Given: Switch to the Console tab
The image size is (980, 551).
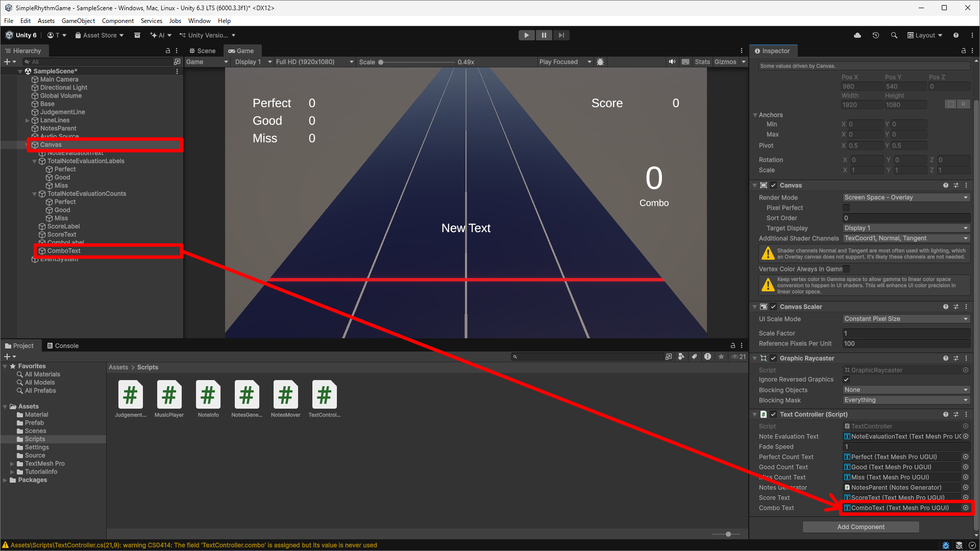Looking at the screenshot, I should [63, 346].
